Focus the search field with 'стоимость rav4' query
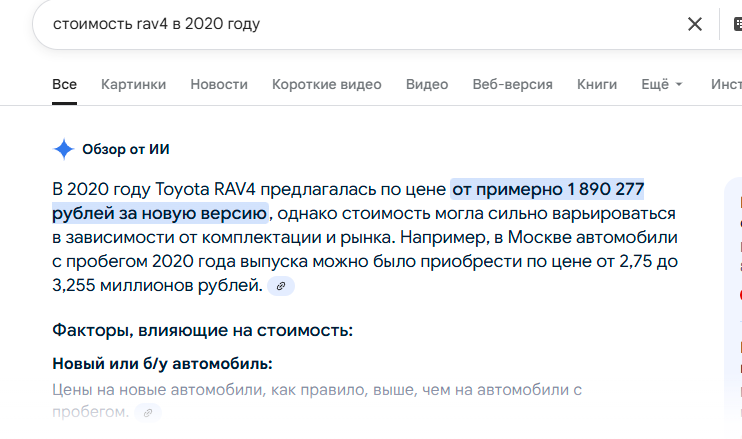This screenshot has height=439, width=742. (x=360, y=24)
